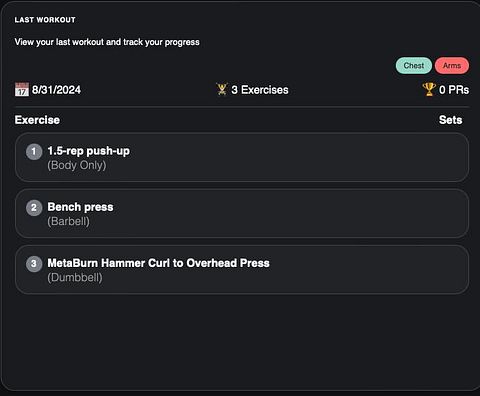The image size is (480, 396).
Task: Click the number 3 circle badge
Action: (x=34, y=264)
